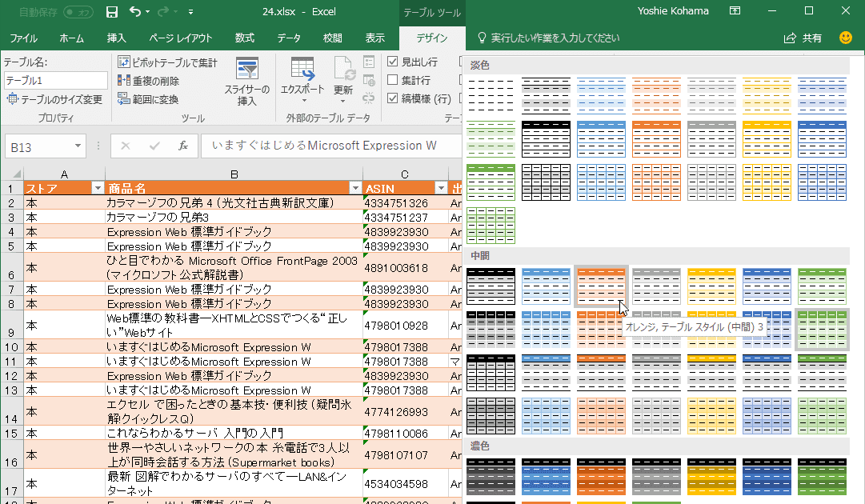Click 重複の削除 button
The image size is (865, 504).
coord(148,81)
